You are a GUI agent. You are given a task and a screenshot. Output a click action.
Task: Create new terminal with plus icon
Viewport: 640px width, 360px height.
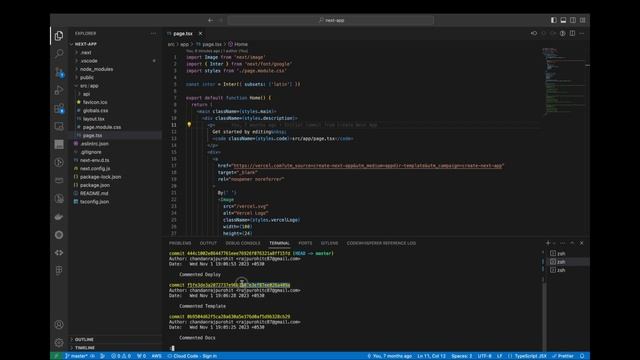pyautogui.click(x=548, y=243)
